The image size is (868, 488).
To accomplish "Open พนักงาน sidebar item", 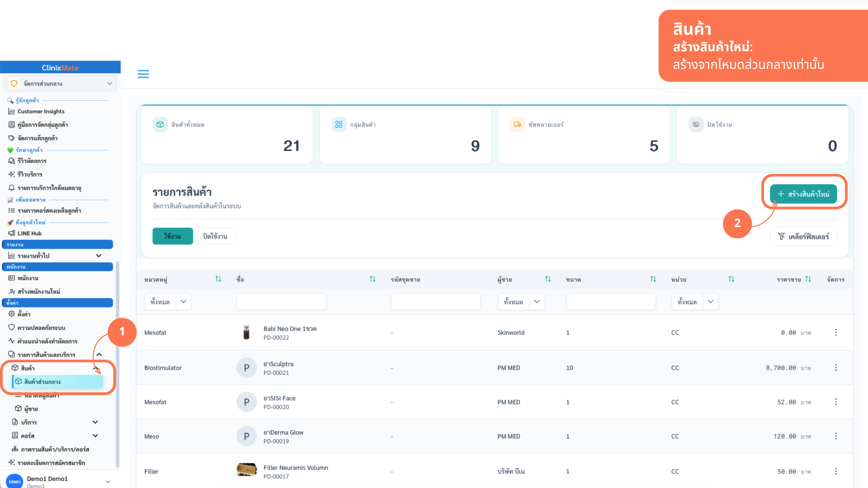I will [23, 278].
